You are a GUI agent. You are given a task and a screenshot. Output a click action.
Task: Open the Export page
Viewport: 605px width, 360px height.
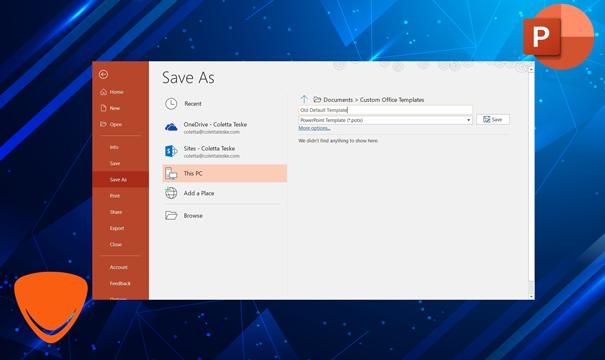tap(117, 228)
